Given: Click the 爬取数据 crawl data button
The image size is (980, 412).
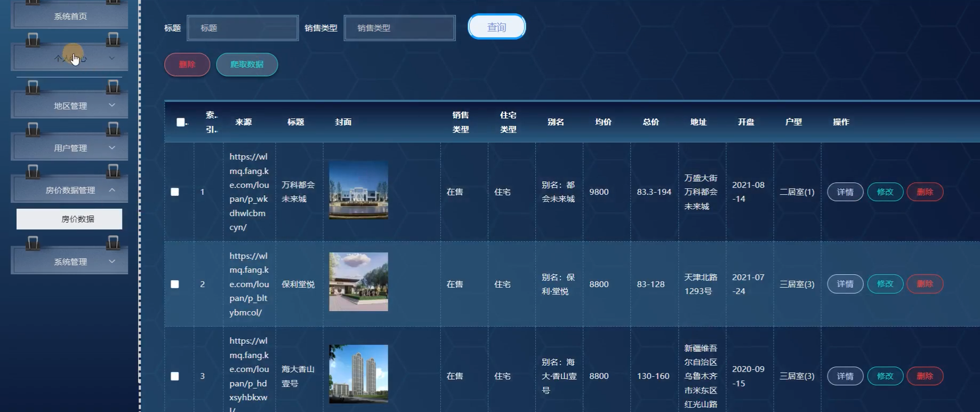Looking at the screenshot, I should coord(247,65).
